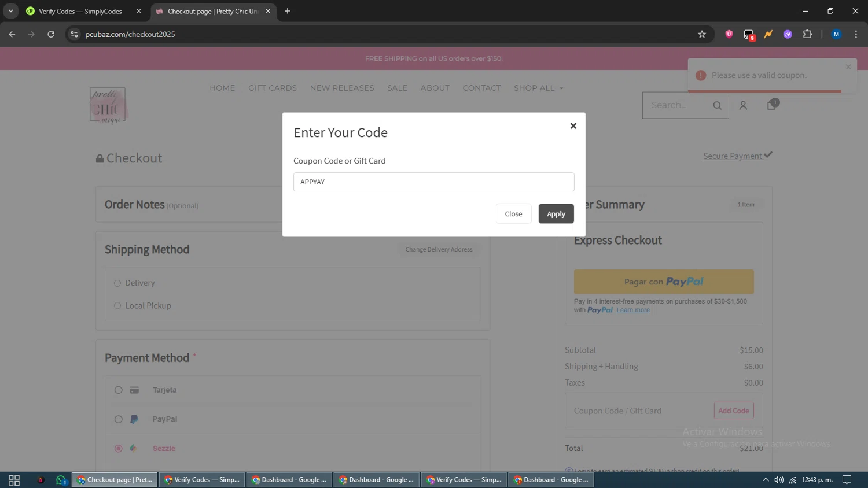Open the extension with red badge count

click(x=749, y=35)
